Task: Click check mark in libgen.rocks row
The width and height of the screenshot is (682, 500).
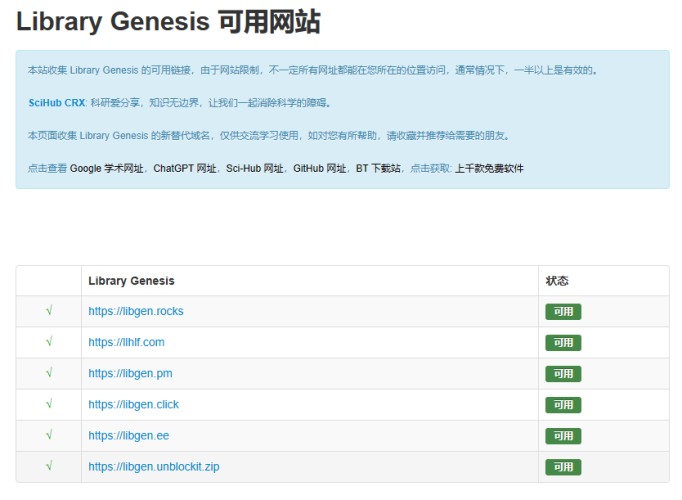Action: point(49,310)
